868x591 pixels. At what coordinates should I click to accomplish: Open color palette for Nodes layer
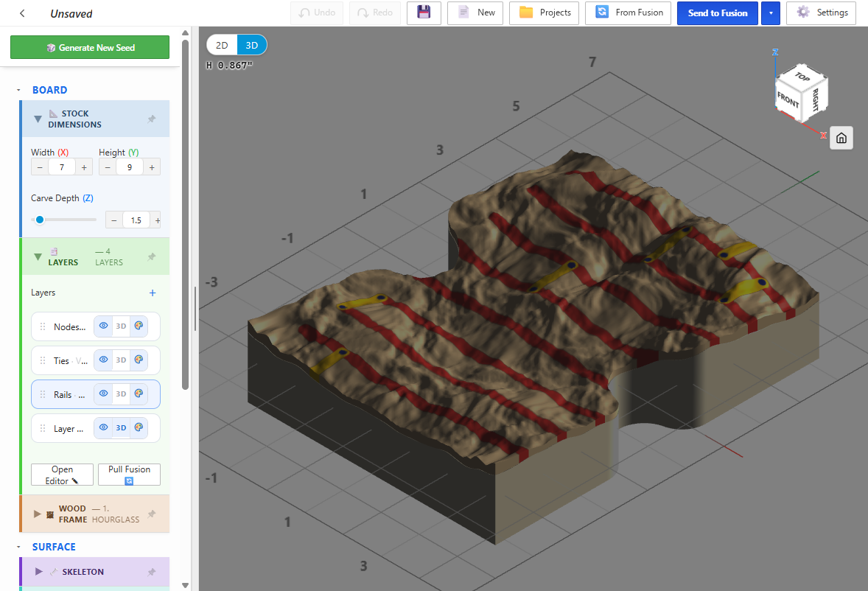point(139,326)
